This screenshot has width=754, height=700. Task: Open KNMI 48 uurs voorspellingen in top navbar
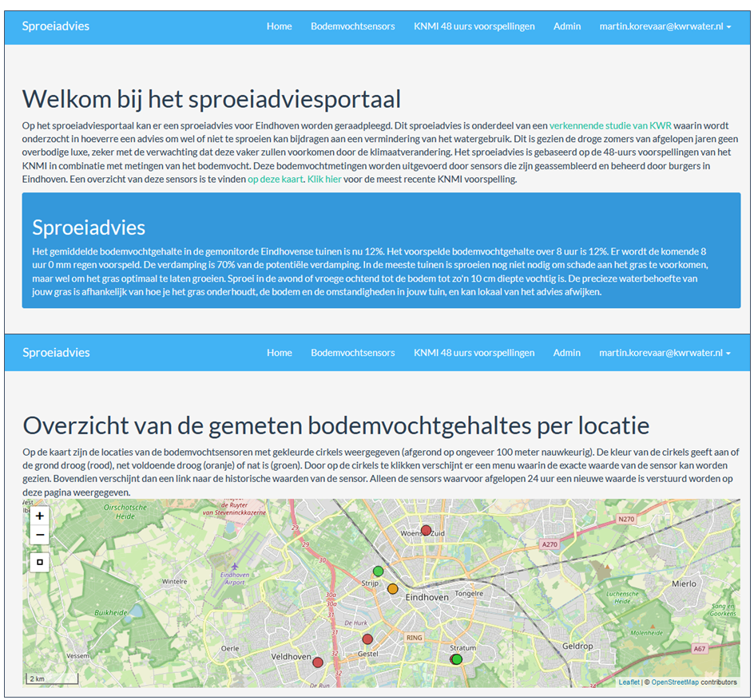(x=474, y=26)
